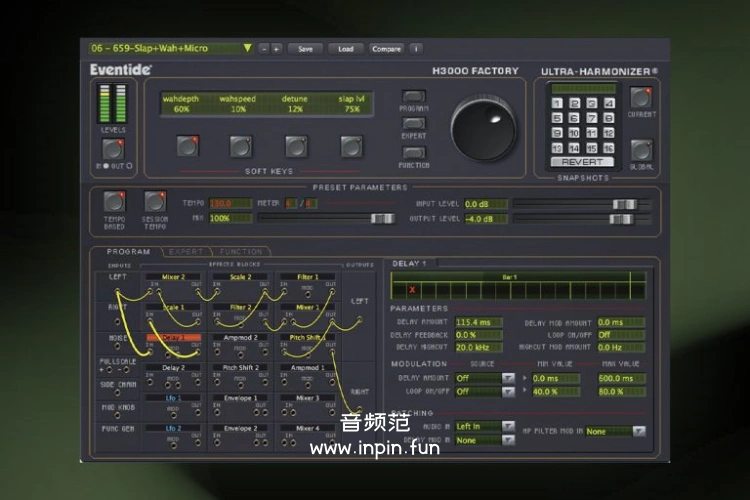Click the info button beside Compare

coord(416,48)
